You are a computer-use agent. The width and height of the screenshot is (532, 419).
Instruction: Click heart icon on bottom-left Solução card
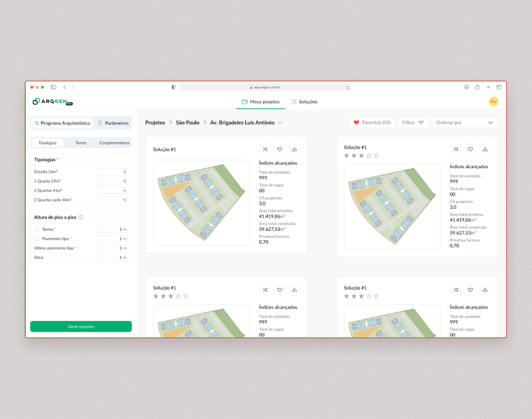pyautogui.click(x=280, y=290)
